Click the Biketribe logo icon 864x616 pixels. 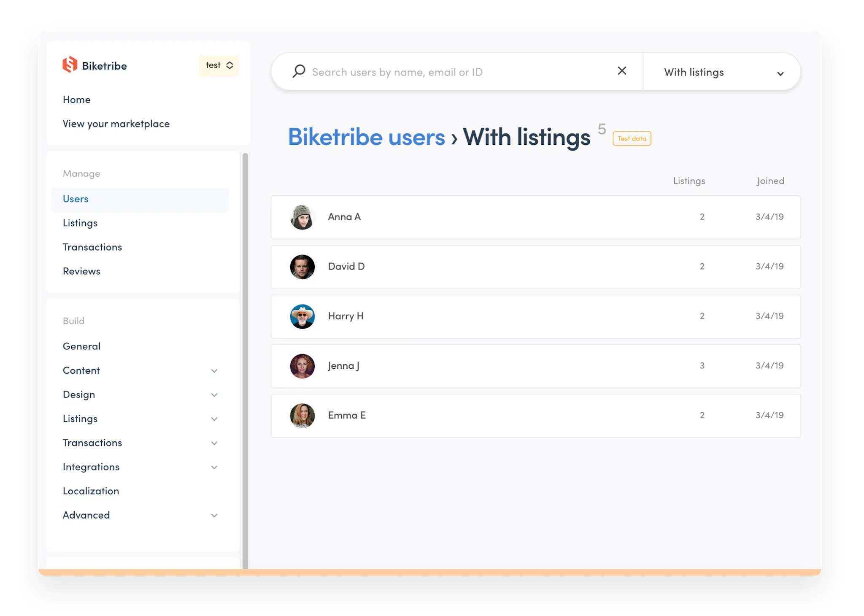pos(70,65)
